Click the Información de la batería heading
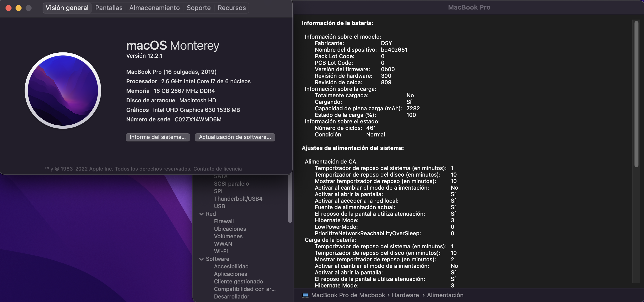Viewport: 644px width, 302px height. 337,23
